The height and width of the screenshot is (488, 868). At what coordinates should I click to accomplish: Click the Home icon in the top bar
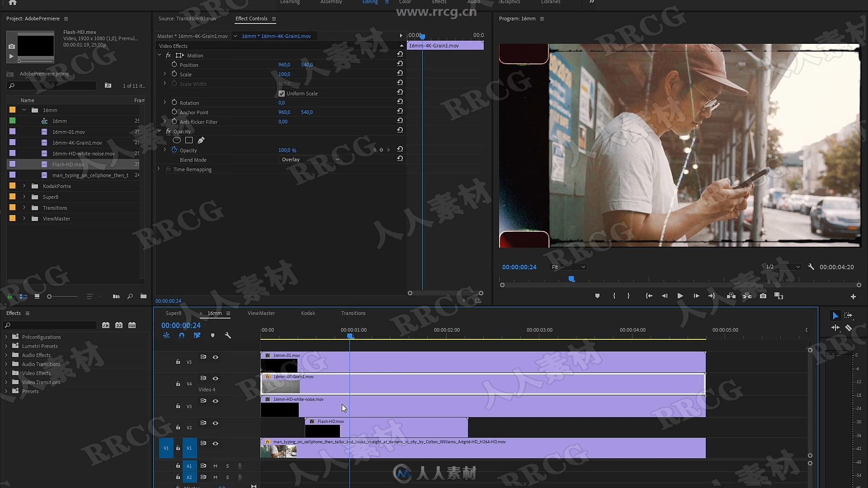13,2
